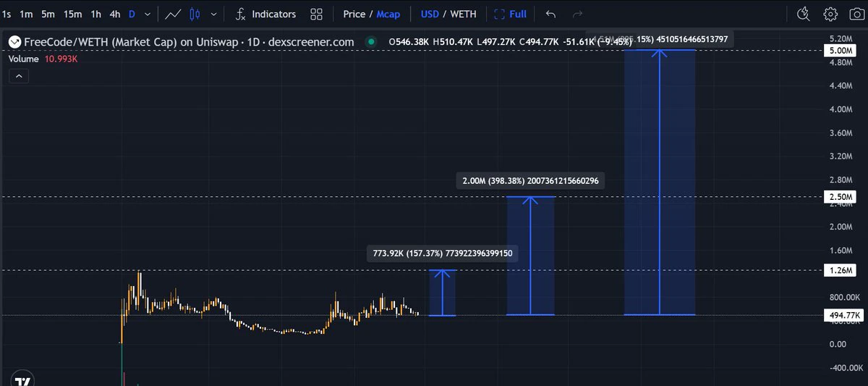Open the layout grid icon
868x386 pixels.
tap(316, 14)
